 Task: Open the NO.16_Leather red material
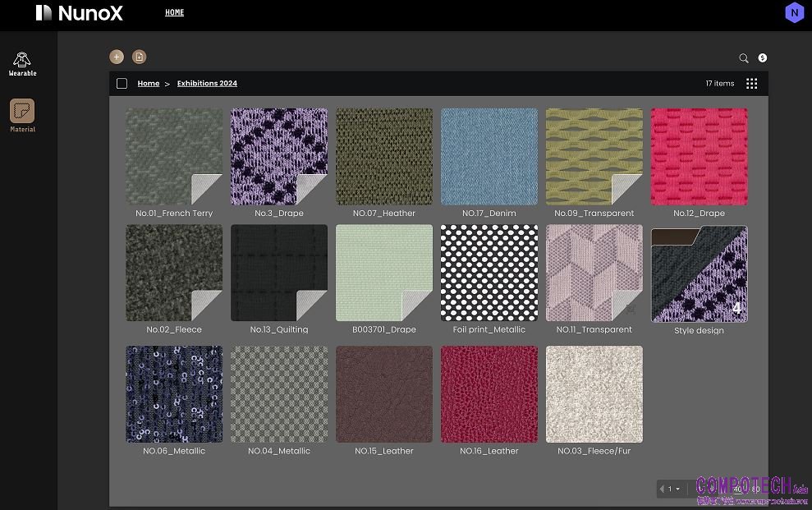pos(489,394)
